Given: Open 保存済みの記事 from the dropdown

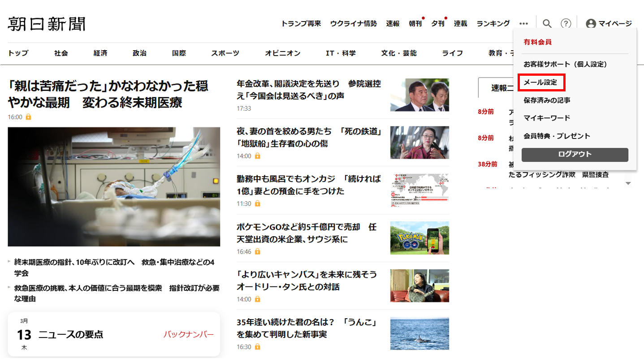Looking at the screenshot, I should (547, 100).
